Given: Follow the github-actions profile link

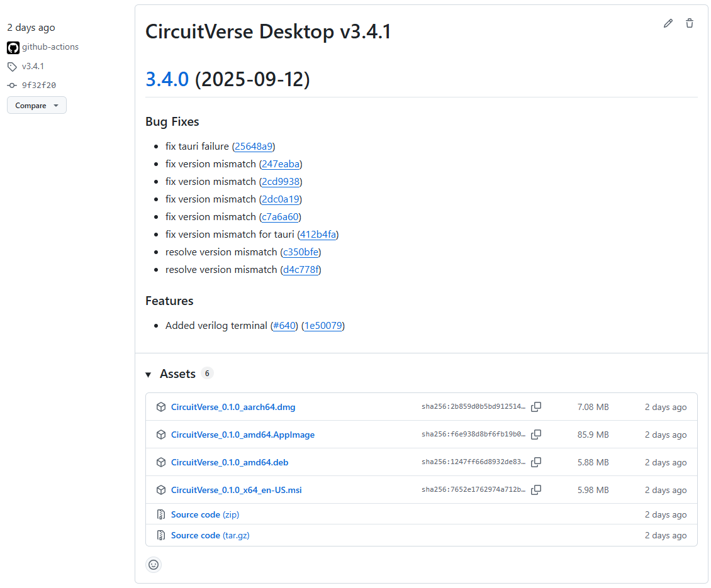Looking at the screenshot, I should (50, 47).
